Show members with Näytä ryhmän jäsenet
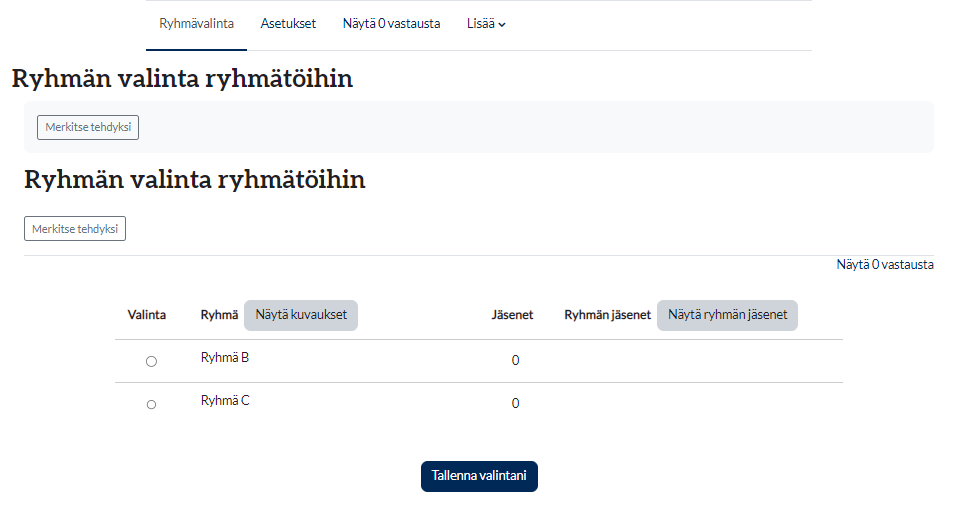Viewport: 975px width, 508px height. click(x=727, y=315)
